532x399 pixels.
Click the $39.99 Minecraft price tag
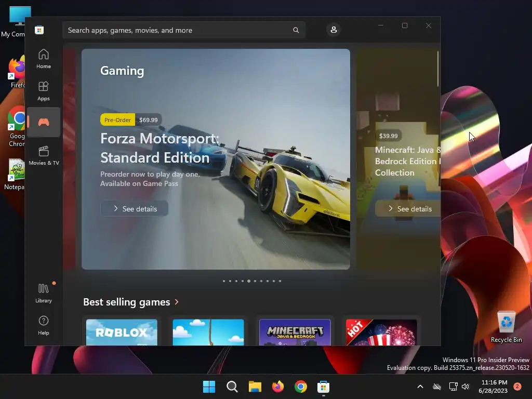pyautogui.click(x=388, y=136)
